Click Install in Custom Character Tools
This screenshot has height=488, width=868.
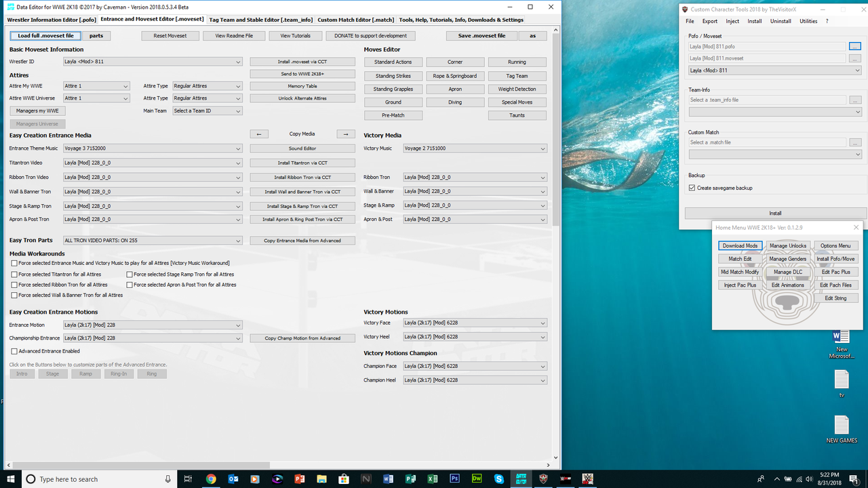tap(774, 213)
